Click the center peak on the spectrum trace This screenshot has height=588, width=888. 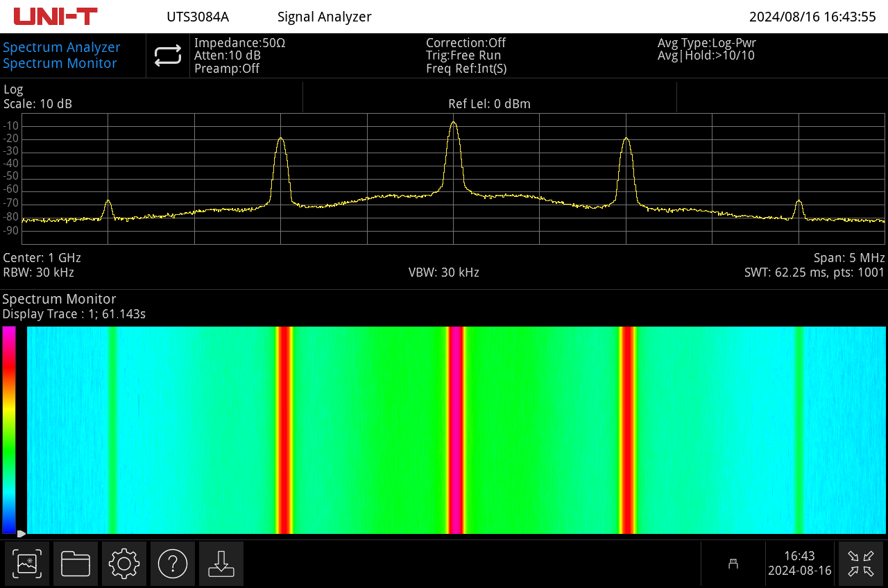tap(454, 123)
